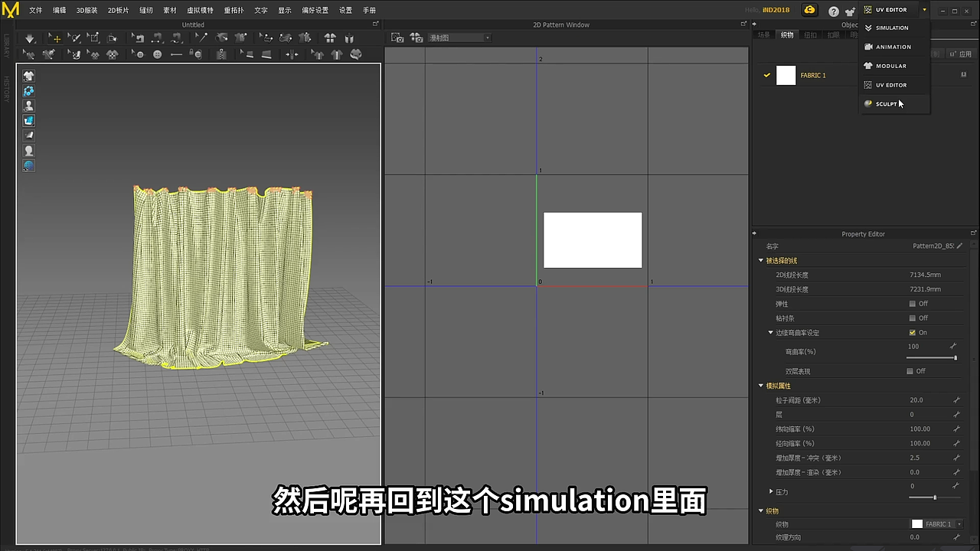Expand the 压力 property section
Screen dimensions: 980x551
click(771, 491)
